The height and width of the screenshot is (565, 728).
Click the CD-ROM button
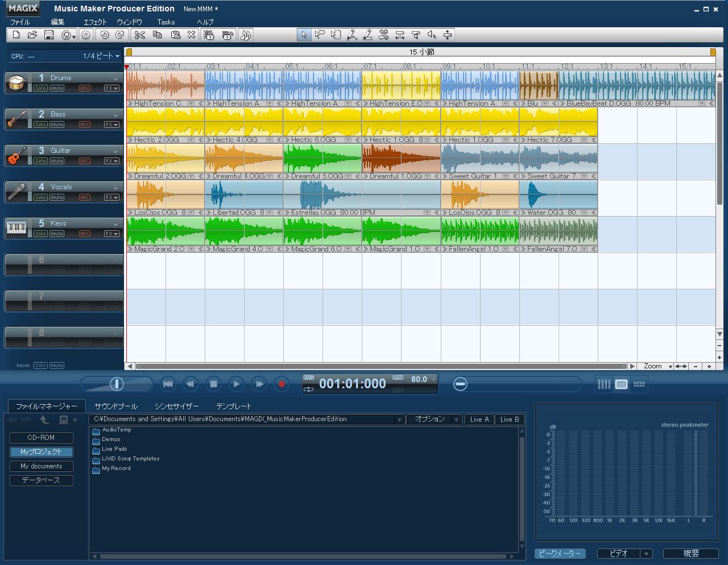tap(41, 438)
